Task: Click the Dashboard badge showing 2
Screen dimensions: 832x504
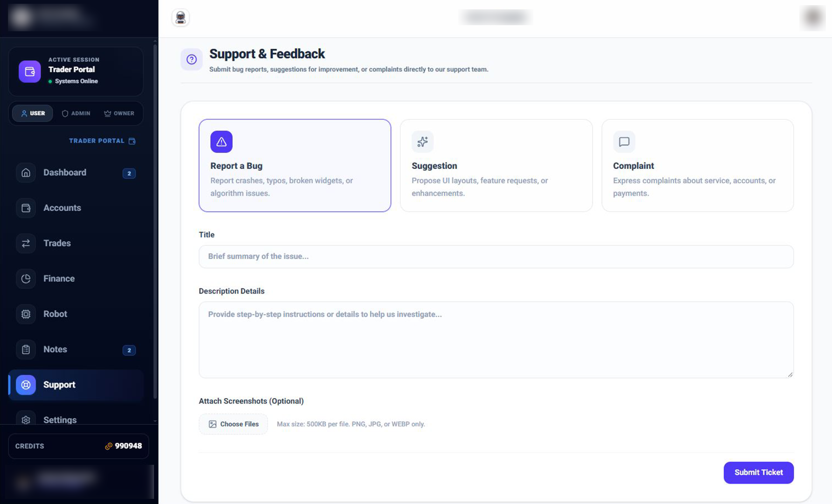Action: [x=129, y=173]
